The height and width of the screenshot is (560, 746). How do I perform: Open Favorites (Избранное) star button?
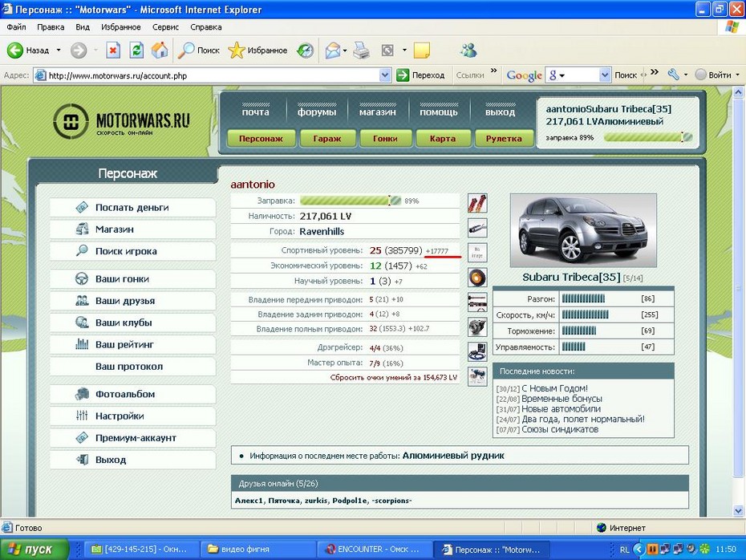pyautogui.click(x=257, y=50)
